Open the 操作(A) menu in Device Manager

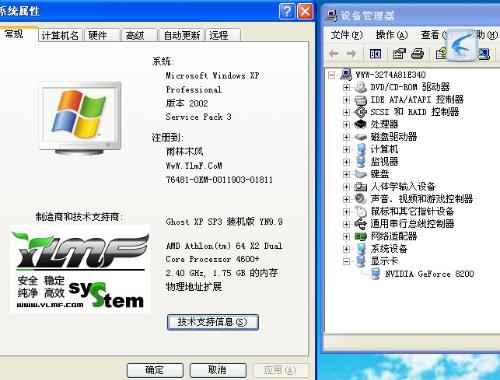click(391, 35)
